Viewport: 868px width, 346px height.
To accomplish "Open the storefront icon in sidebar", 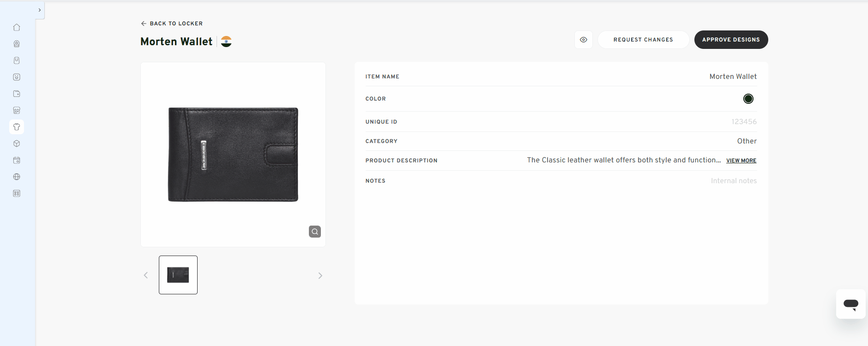I will click(17, 110).
